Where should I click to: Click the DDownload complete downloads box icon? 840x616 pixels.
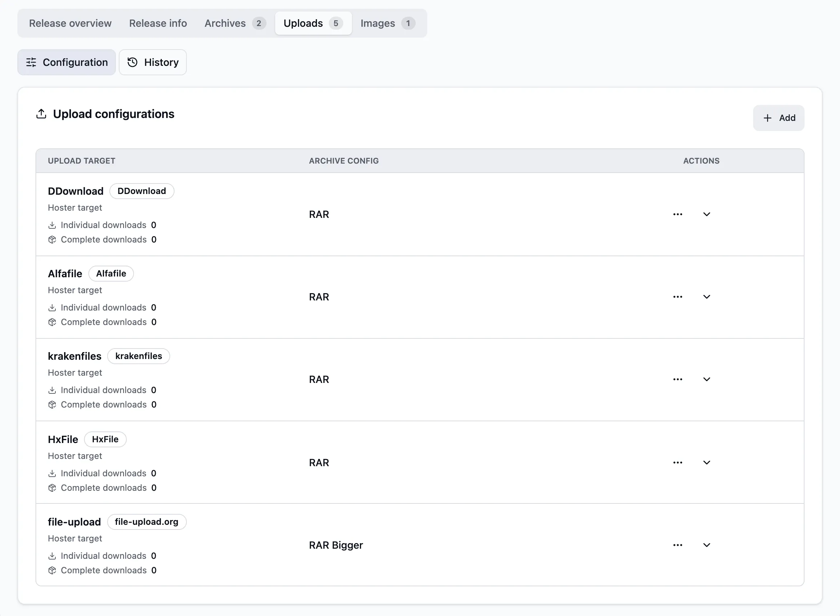[52, 239]
